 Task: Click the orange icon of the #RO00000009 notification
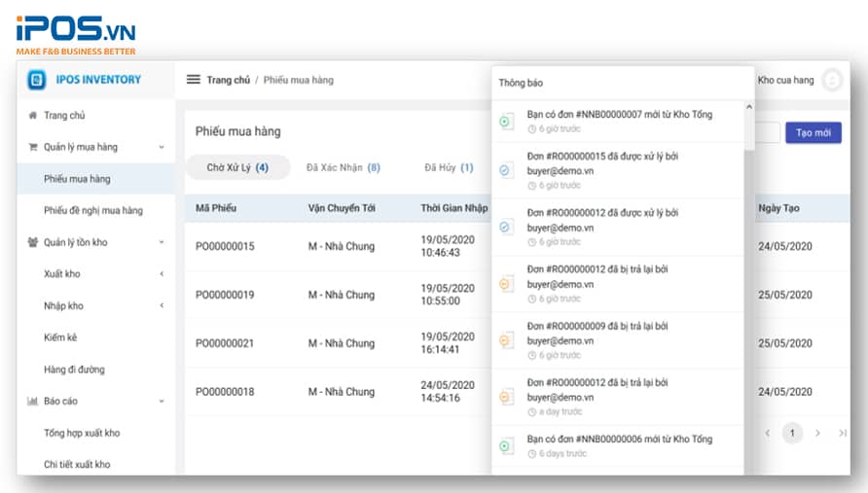pyautogui.click(x=505, y=340)
